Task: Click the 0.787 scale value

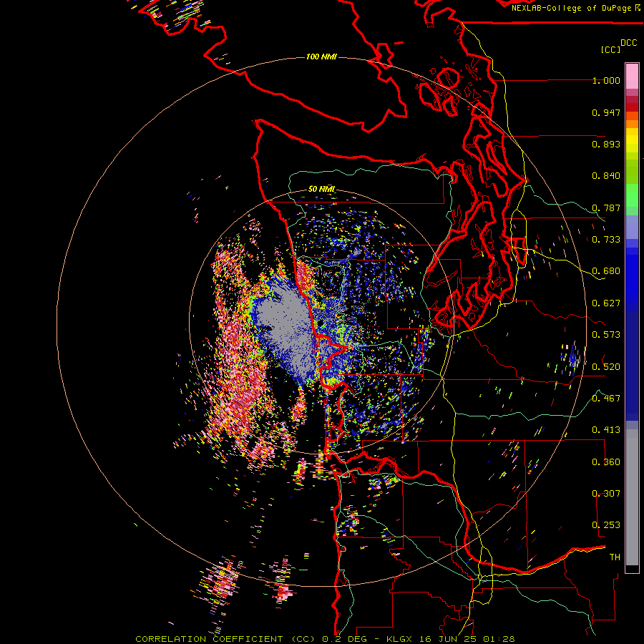Action: coord(606,208)
